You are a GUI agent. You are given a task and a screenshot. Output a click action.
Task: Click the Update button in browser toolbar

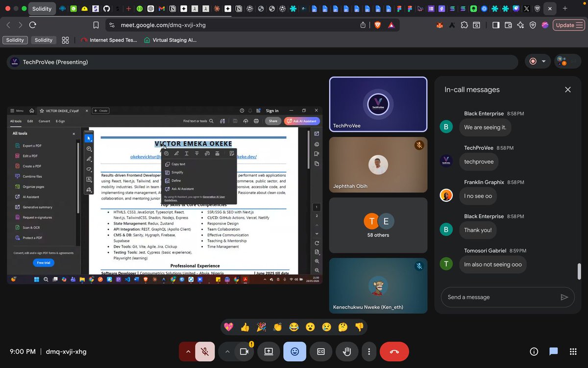click(568, 25)
